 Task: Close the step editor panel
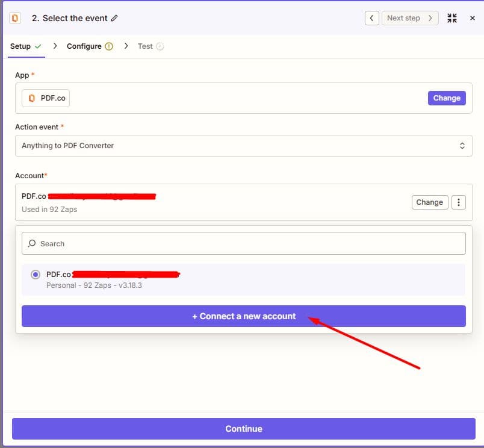(473, 18)
